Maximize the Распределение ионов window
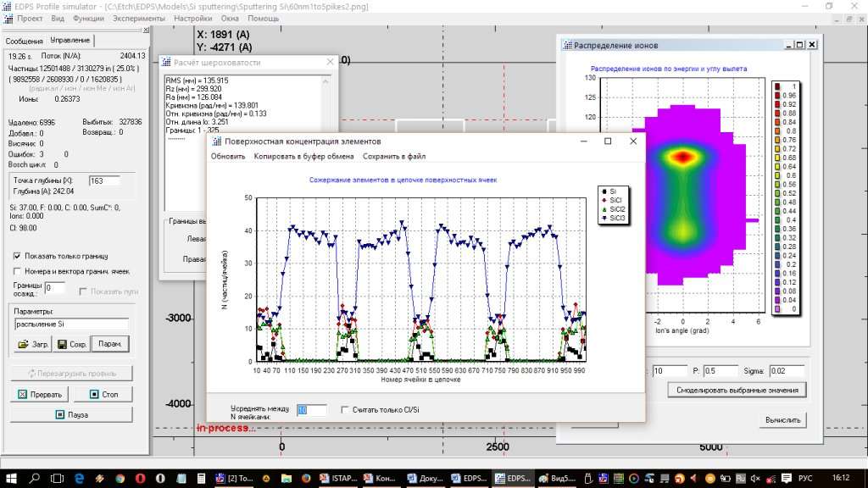This screenshot has width=868, height=488. [x=800, y=45]
